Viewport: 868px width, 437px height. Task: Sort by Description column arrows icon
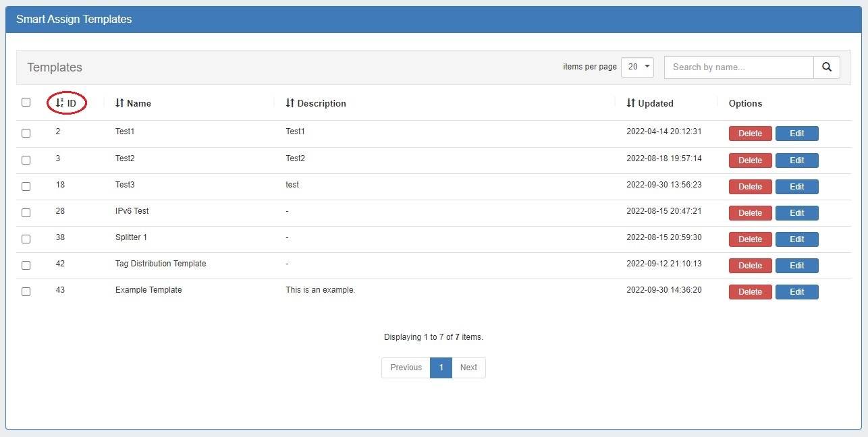pyautogui.click(x=290, y=103)
